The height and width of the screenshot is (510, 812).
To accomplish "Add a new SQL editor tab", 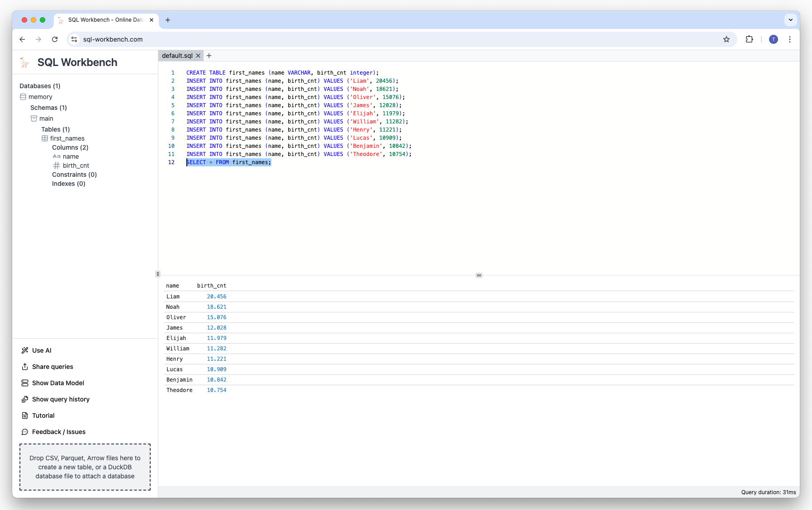I will pos(209,56).
